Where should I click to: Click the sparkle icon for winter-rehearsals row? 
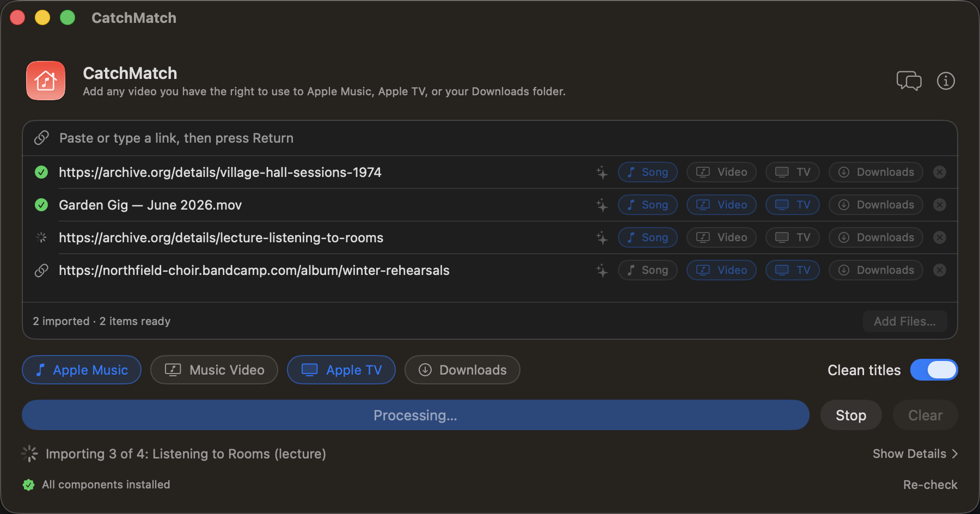coord(602,270)
